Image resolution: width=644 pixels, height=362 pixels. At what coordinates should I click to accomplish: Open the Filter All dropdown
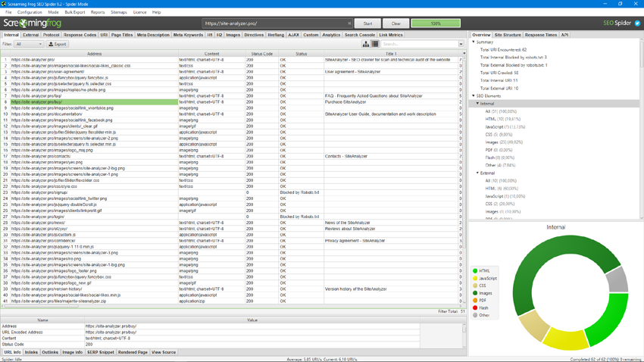coord(29,44)
